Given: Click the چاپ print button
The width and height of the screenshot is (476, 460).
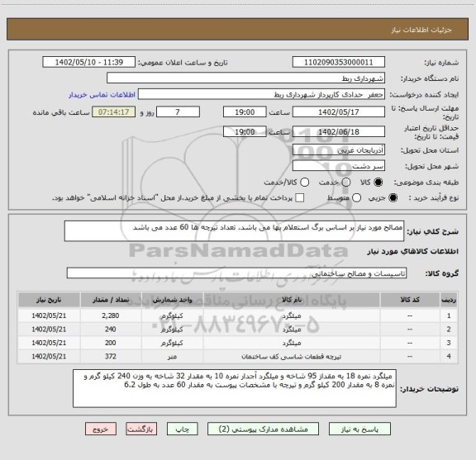Looking at the screenshot, I should click(183, 429).
